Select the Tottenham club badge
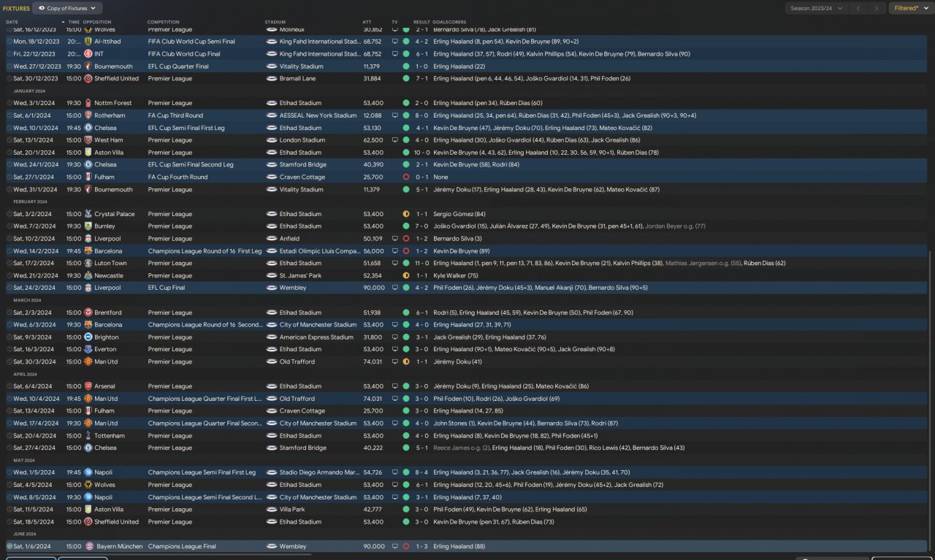The height and width of the screenshot is (560, 935). 88,435
